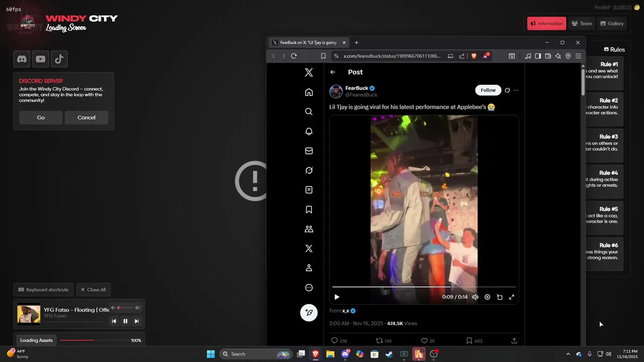Open Steam from the taskbar
The height and width of the screenshot is (362, 644).
(389, 354)
